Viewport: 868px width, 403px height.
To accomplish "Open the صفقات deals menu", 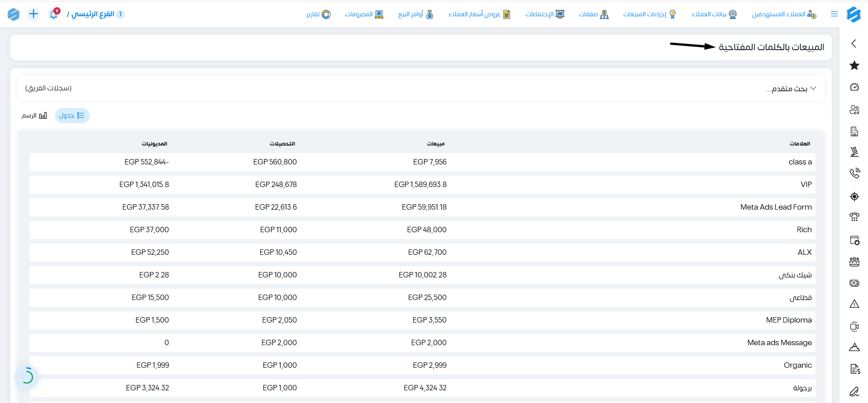I will [593, 14].
